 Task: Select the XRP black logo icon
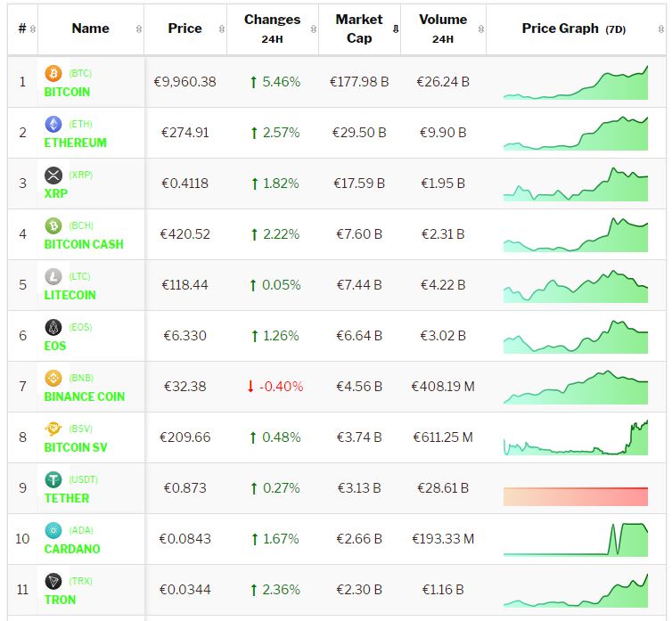(x=53, y=175)
